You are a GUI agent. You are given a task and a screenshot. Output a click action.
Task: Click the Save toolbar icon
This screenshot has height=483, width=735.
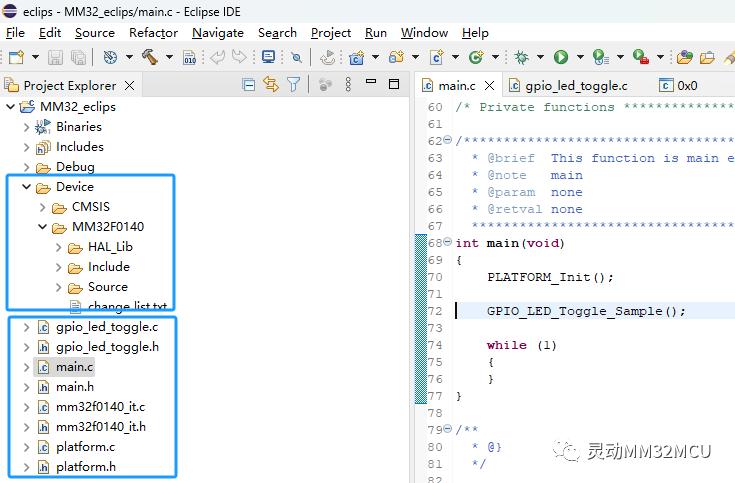click(x=54, y=58)
